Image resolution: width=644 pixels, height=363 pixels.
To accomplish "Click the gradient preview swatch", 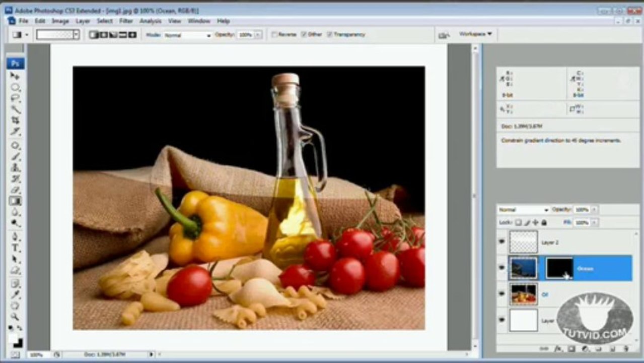I will (55, 35).
